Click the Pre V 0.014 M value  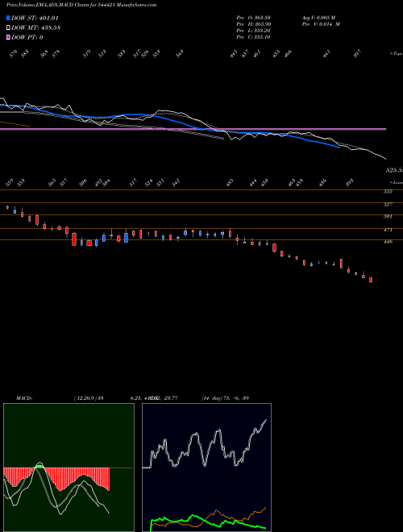(321, 24)
